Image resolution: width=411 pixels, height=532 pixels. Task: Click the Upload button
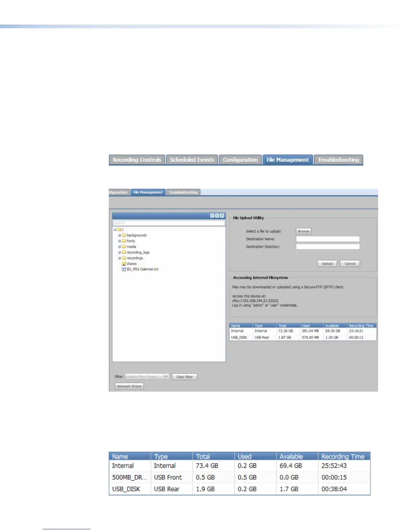click(x=327, y=264)
